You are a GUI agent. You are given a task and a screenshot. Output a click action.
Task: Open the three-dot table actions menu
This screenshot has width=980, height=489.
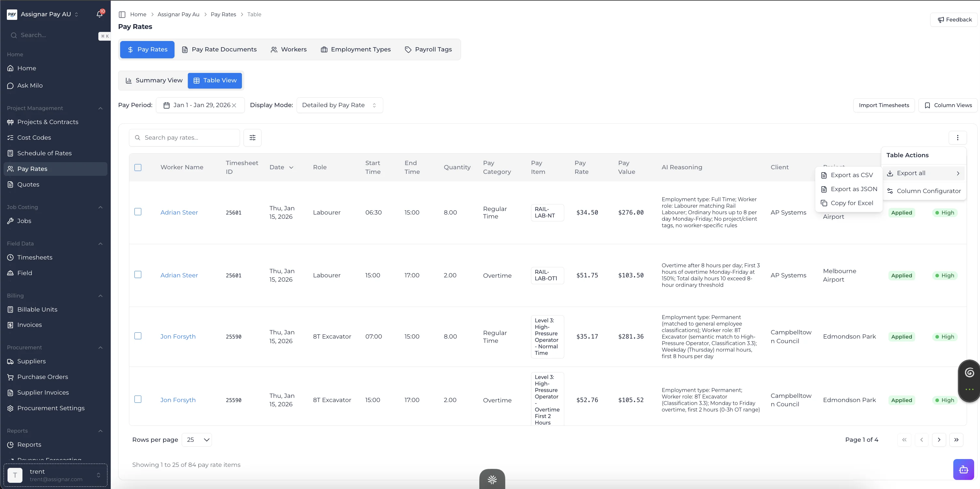coord(957,138)
